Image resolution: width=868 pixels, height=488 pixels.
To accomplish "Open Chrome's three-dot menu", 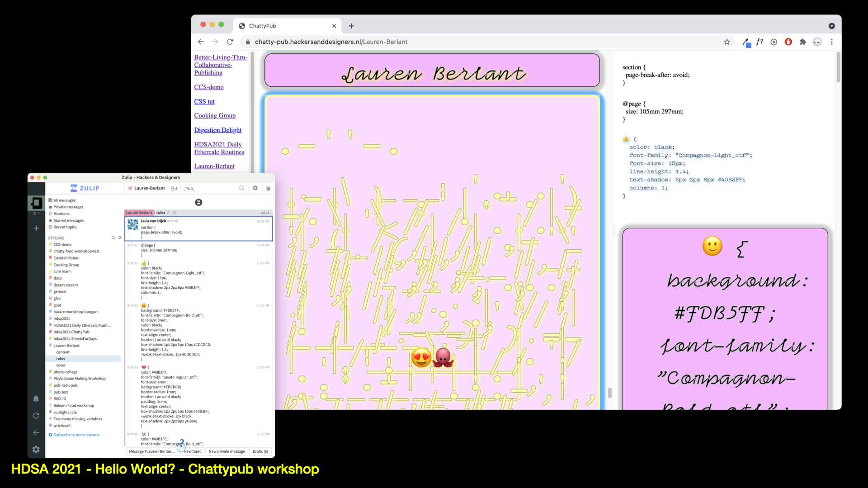I will 832,42.
